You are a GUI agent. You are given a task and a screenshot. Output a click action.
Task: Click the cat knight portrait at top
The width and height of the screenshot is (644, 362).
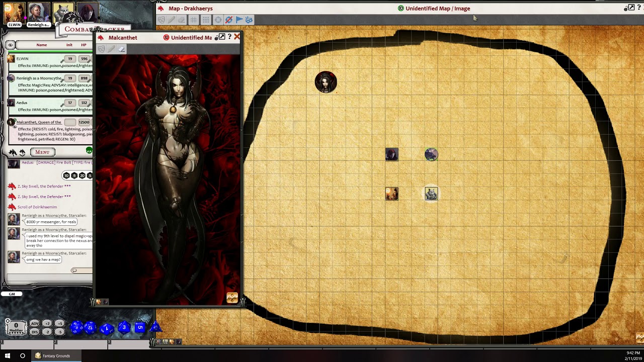pyautogui.click(x=63, y=13)
